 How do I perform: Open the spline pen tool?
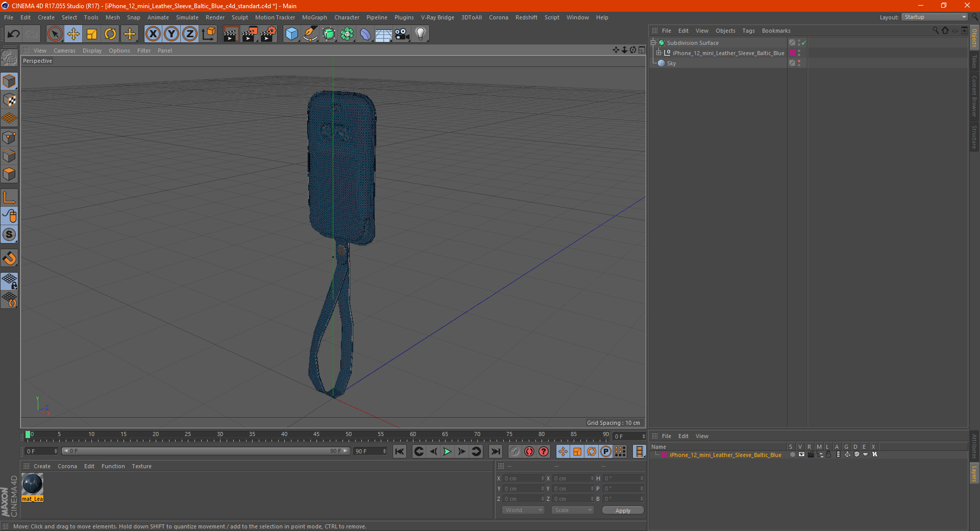[x=310, y=34]
